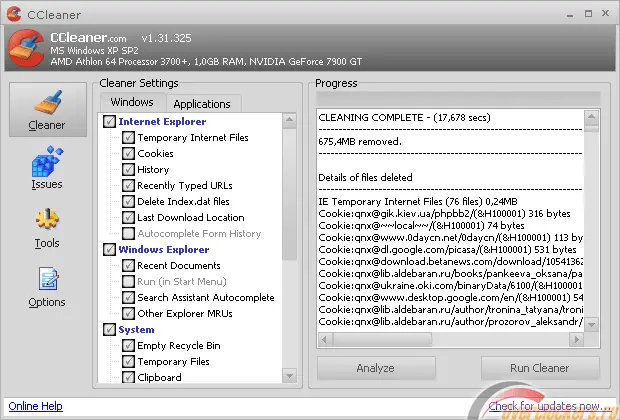Select the dl.google.com picasa cookie line
The width and height of the screenshot is (620, 420).
tap(448, 250)
